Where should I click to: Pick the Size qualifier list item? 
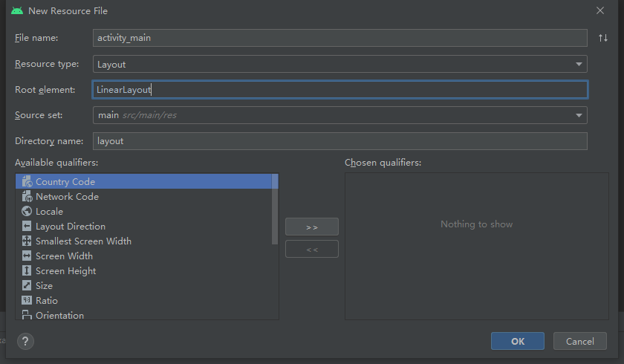point(45,286)
